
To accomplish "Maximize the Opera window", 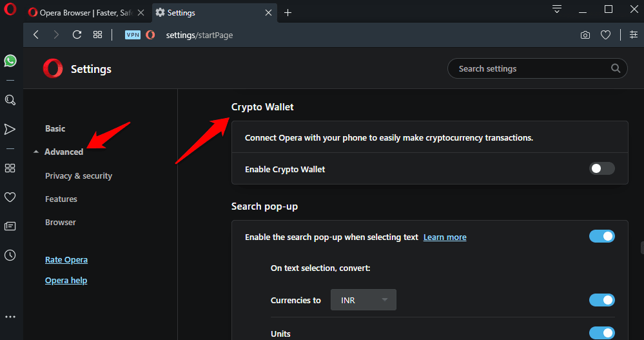I will (x=609, y=9).
